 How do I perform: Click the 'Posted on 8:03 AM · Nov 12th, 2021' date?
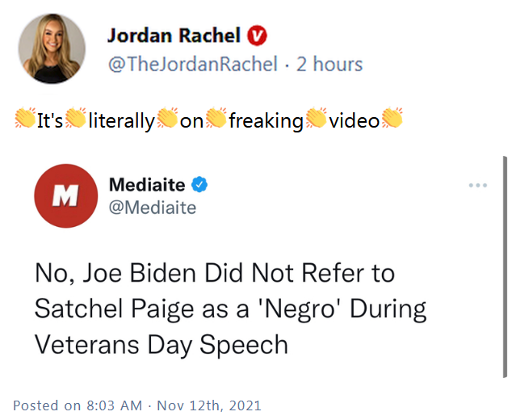[137, 405]
